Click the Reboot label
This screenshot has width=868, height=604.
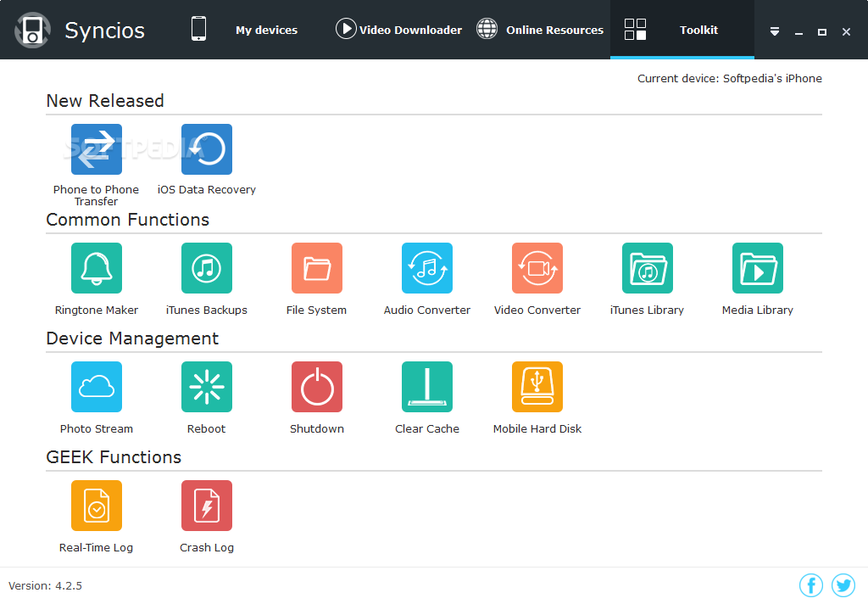pyautogui.click(x=207, y=428)
